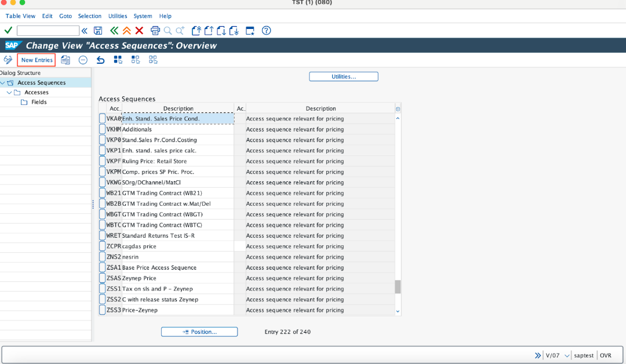Click the 'Zeynep Price' description cell
Screen dimensions: 626x364
pyautogui.click(x=178, y=278)
